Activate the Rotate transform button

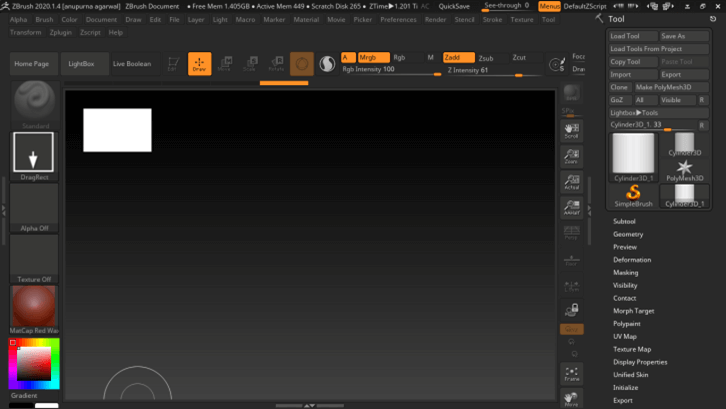point(276,63)
